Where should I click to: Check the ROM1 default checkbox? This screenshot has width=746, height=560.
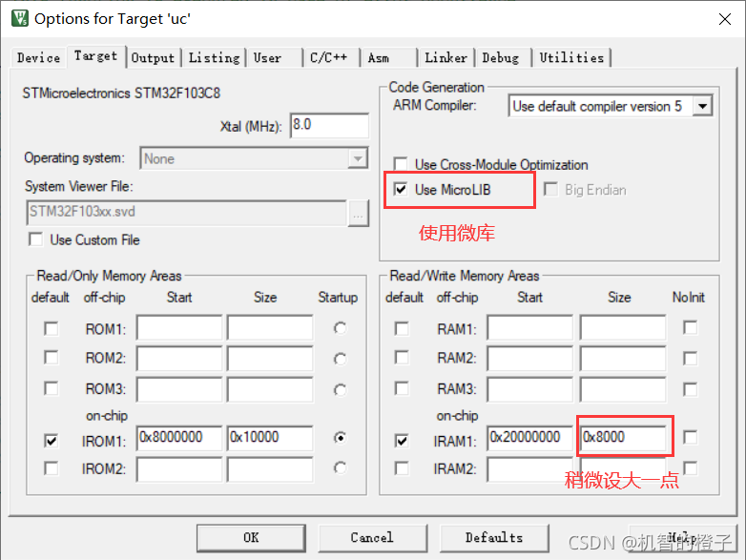(51, 328)
